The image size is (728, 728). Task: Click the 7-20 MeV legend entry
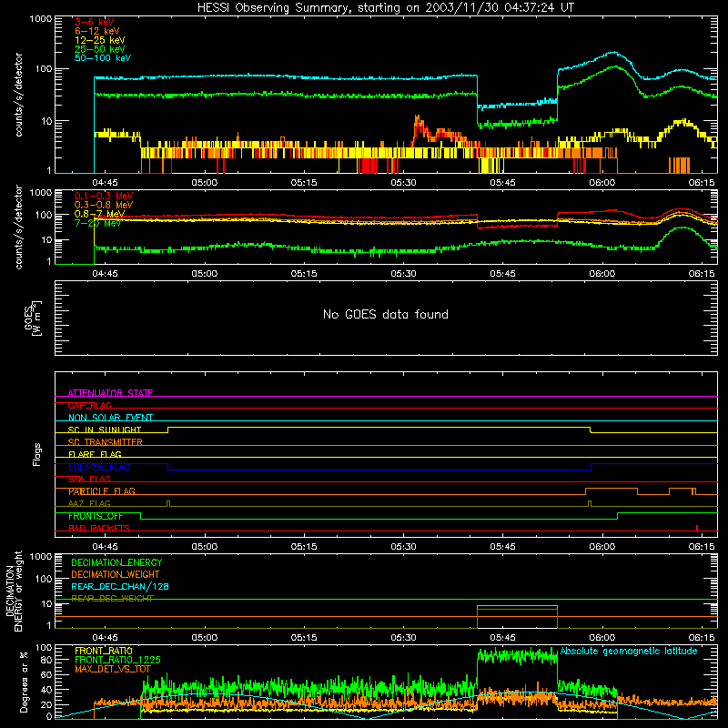point(98,223)
